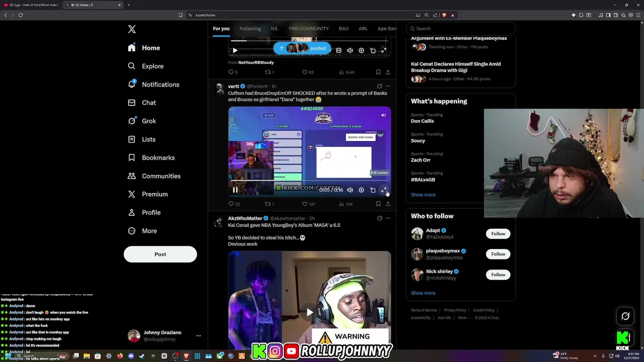
Task: Show new posts via posted pill
Action: 302,48
